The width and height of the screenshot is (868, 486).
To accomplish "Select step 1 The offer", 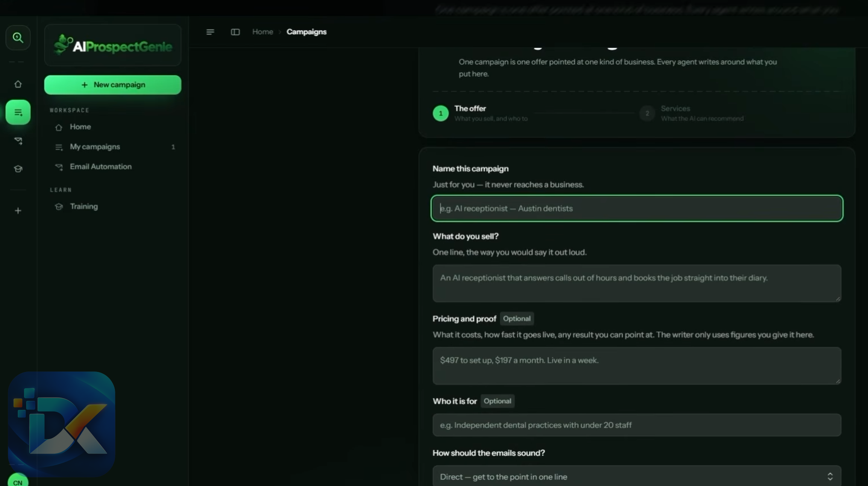I will 481,113.
